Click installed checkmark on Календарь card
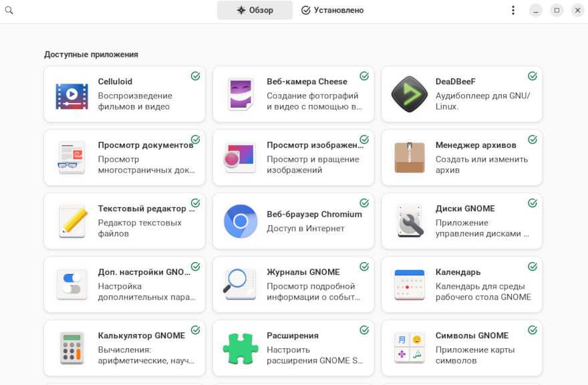The height and width of the screenshot is (385, 588). tap(533, 267)
